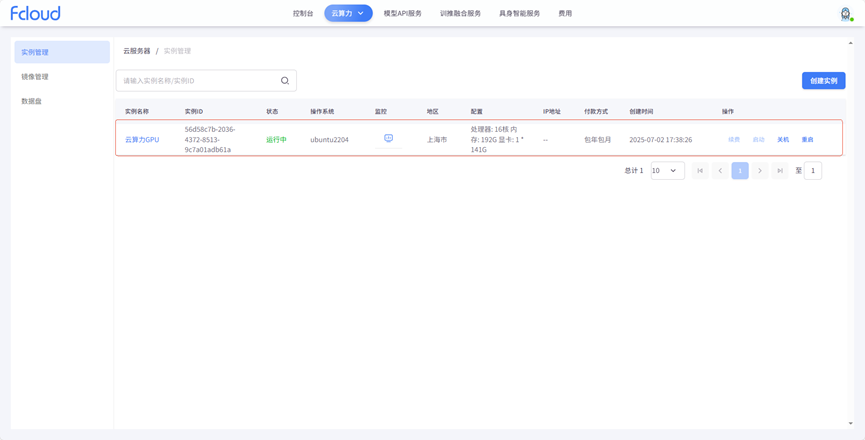The image size is (865, 440).
Task: Open the 控制台 menu item
Action: 303,13
